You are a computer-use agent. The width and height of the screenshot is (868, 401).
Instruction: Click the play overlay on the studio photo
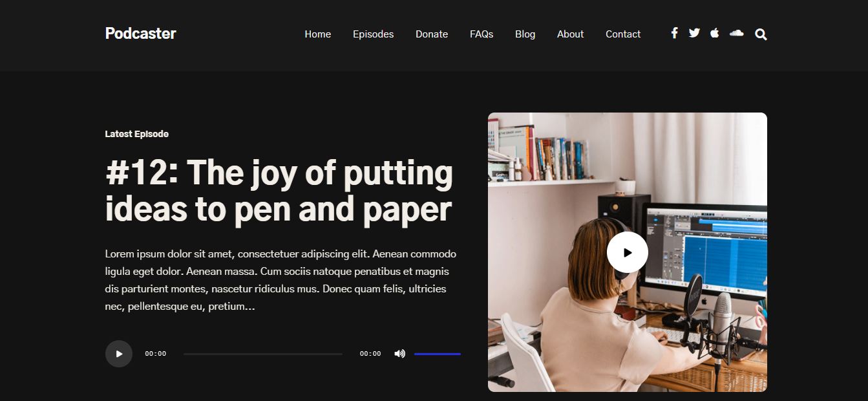626,252
